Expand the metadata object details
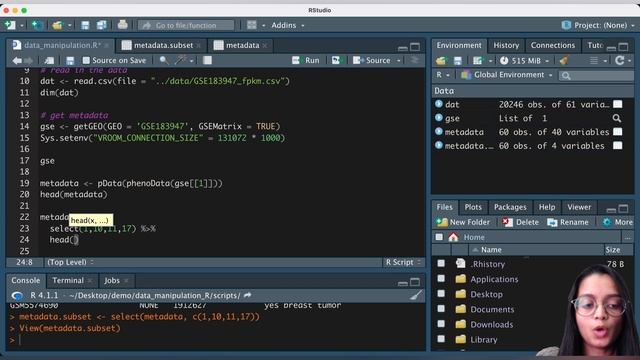Image resolution: width=640 pixels, height=360 pixels. (439, 131)
